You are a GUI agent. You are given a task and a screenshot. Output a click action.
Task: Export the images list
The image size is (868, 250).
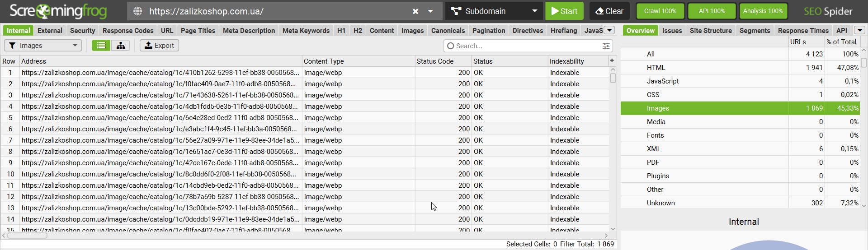159,46
